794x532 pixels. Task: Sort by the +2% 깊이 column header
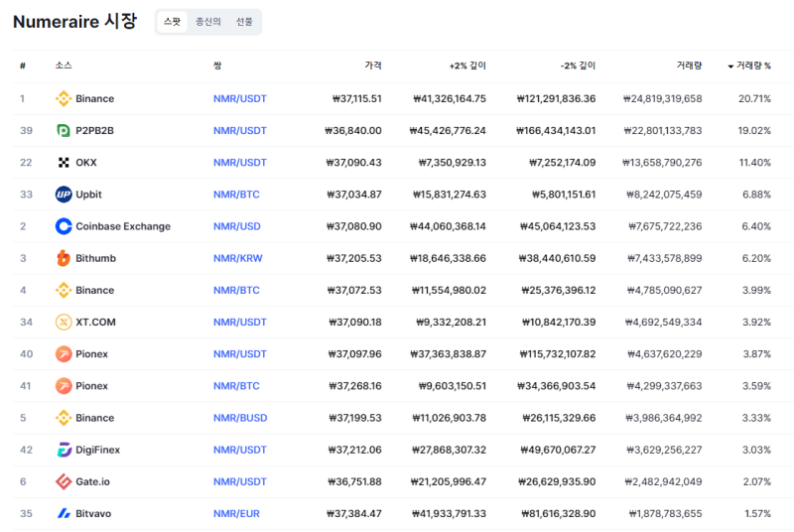tap(467, 66)
